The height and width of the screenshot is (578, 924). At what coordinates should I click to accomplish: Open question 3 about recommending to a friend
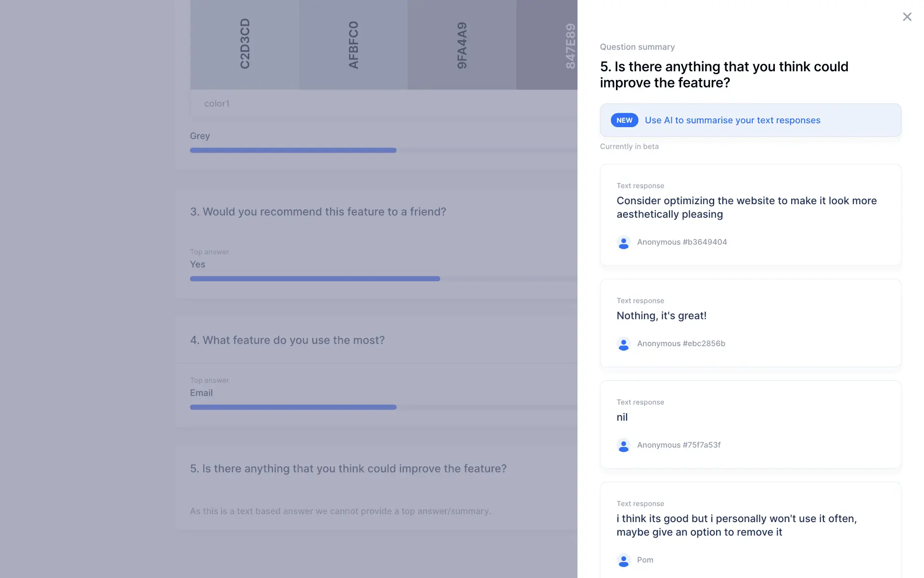click(x=318, y=212)
